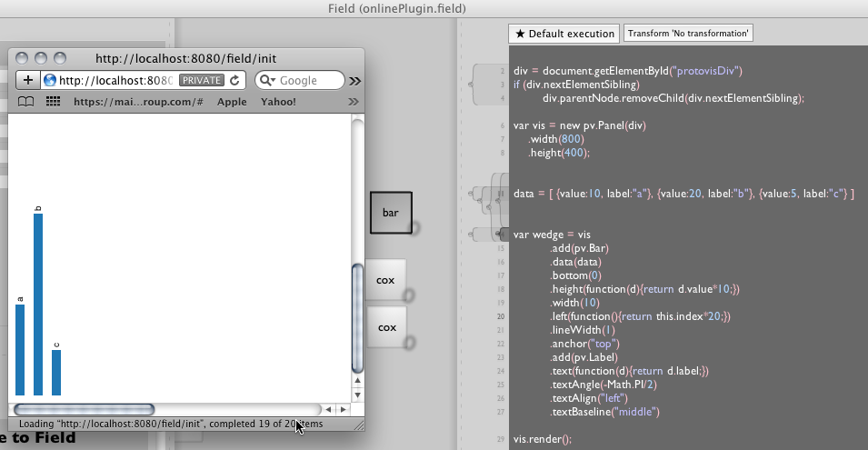The width and height of the screenshot is (868, 450).
Task: Click the small circle connector on bar box
Action: [414, 227]
